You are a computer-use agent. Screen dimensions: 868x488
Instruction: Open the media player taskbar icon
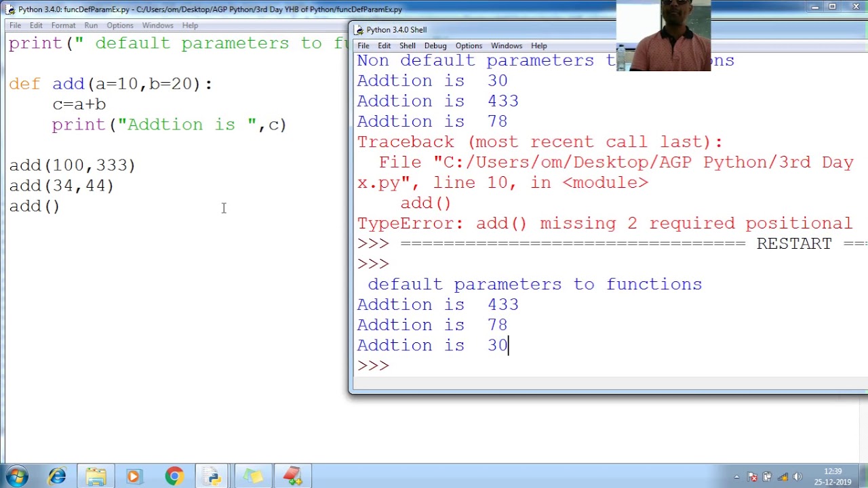coord(134,476)
